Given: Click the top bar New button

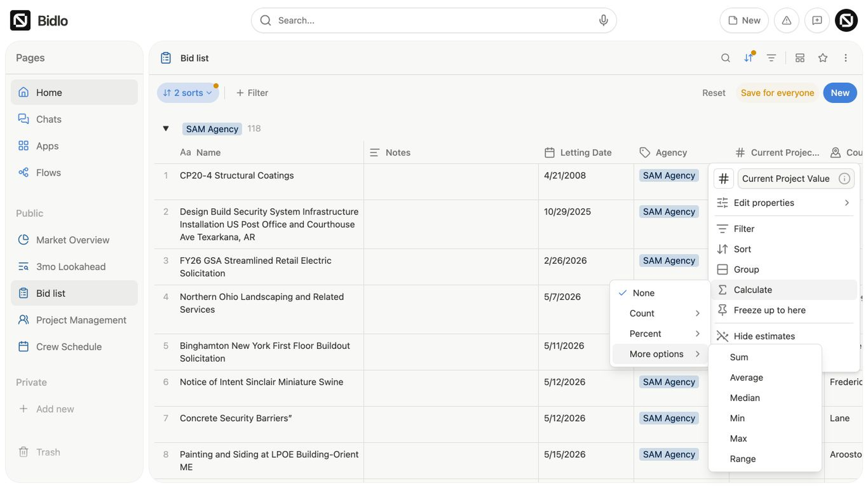Looking at the screenshot, I should pyautogui.click(x=744, y=20).
